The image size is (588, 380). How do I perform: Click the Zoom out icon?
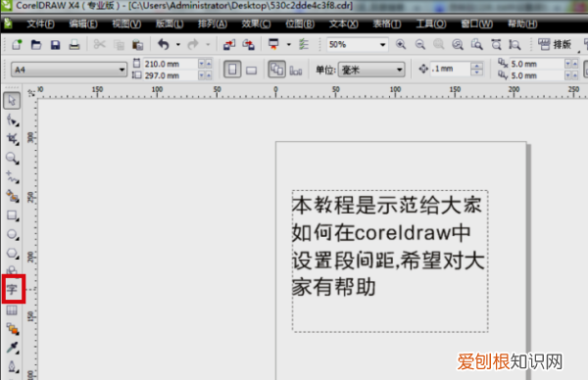pyautogui.click(x=420, y=45)
